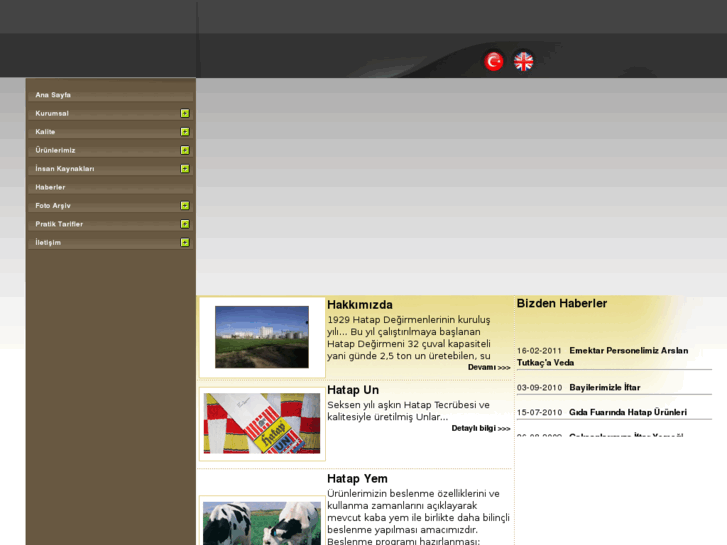Open the Haberler menu item
The height and width of the screenshot is (545, 727).
pos(110,187)
